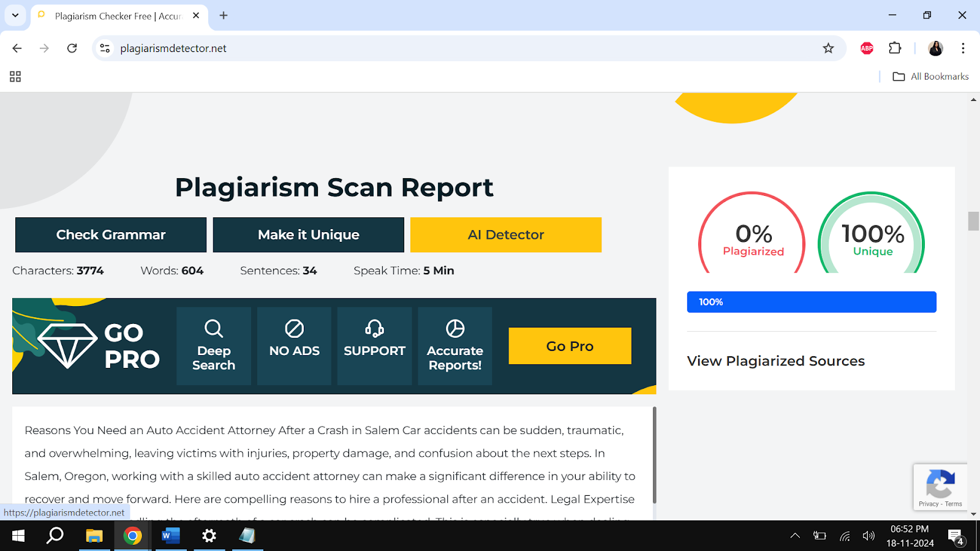Open the volume control in system tray

869,536
